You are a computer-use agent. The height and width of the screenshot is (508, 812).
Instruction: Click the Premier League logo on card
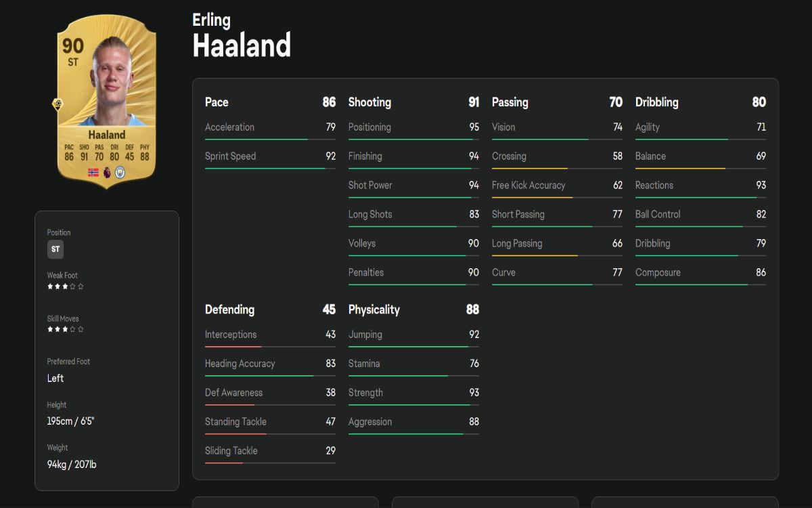point(107,172)
